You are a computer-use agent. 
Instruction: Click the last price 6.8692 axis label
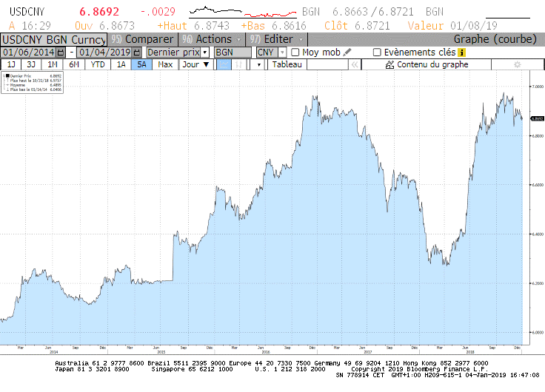pos(538,118)
